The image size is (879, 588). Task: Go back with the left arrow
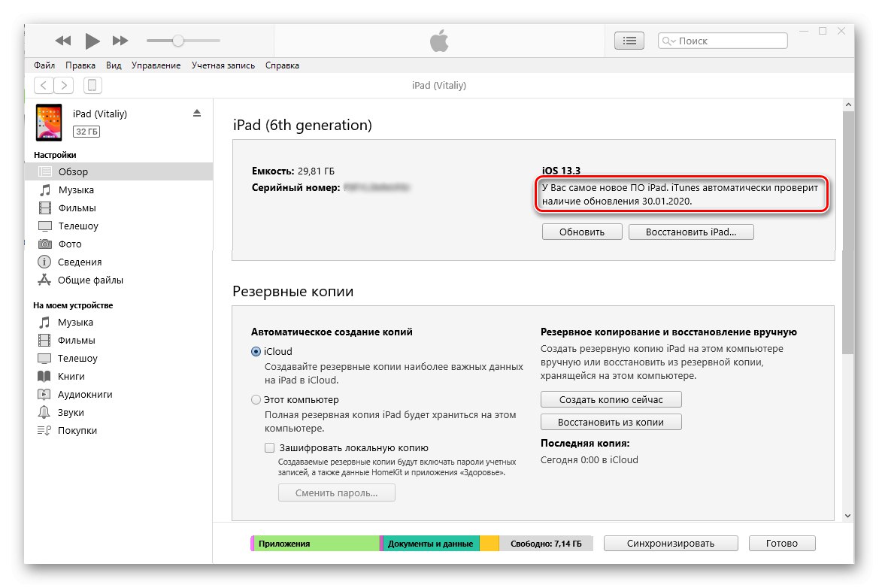44,86
